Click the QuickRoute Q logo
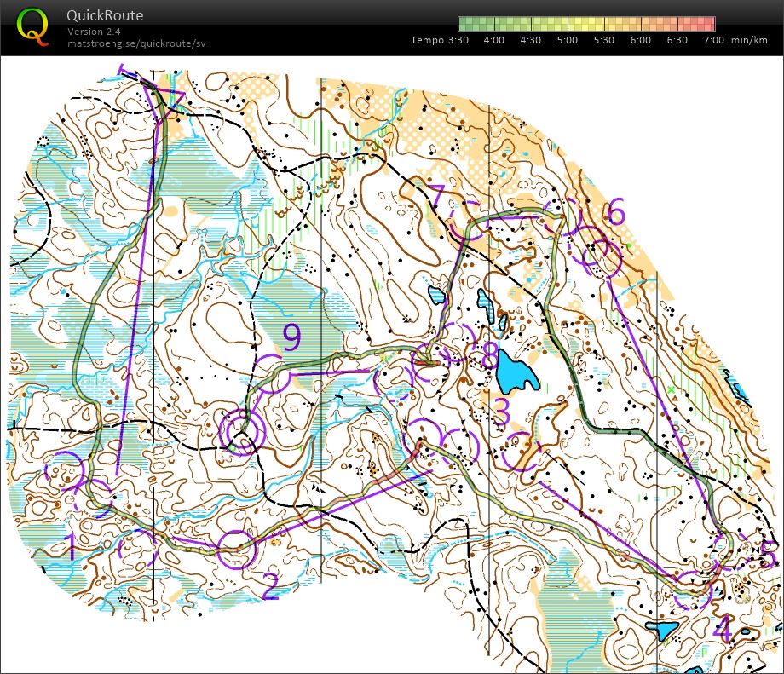 pos(33,26)
